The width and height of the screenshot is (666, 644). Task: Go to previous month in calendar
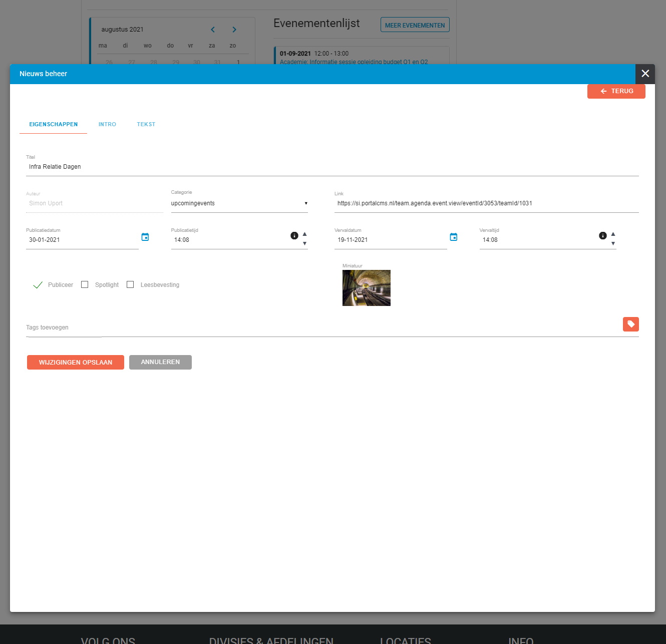pos(213,30)
